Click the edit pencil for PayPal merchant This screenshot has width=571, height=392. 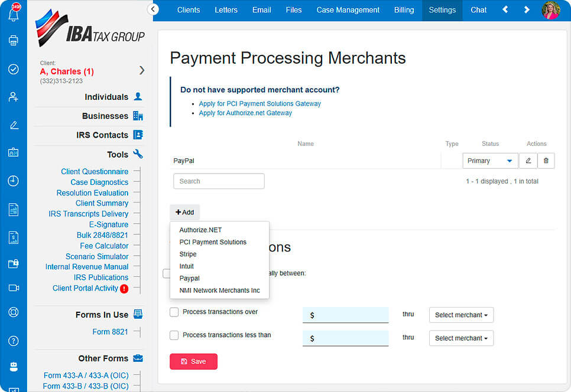click(528, 161)
